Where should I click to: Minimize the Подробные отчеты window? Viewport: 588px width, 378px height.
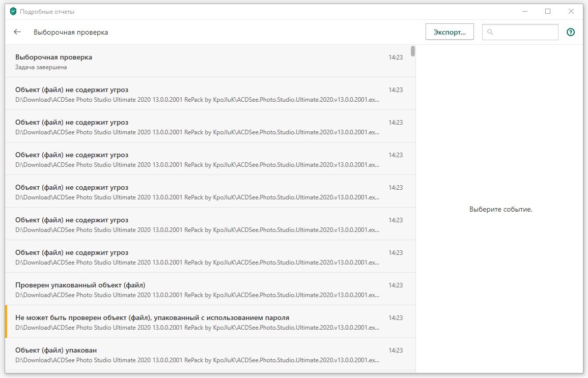click(524, 11)
